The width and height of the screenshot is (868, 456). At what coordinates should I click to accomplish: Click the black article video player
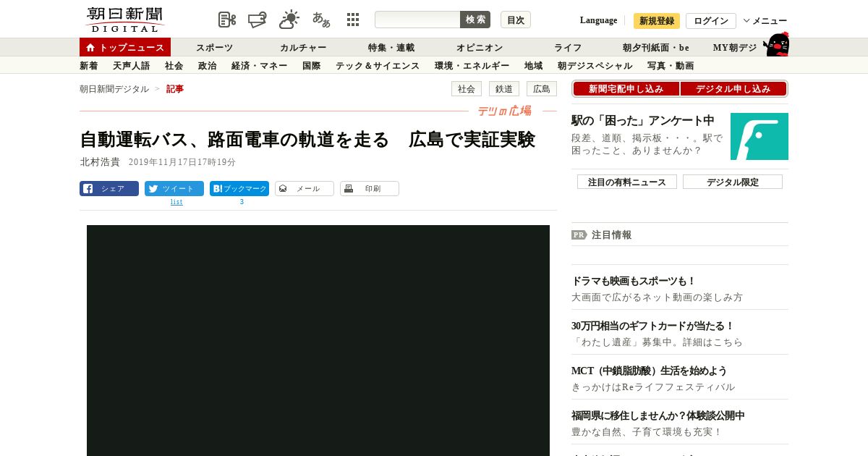point(318,340)
